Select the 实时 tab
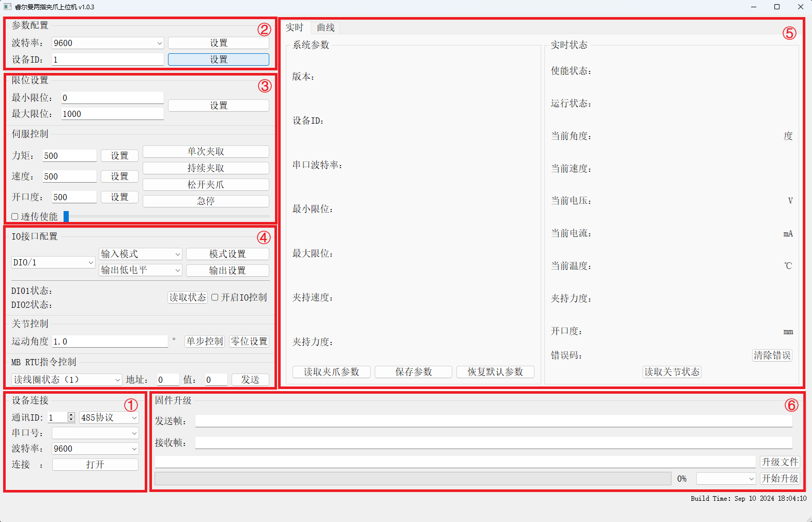The width and height of the screenshot is (812, 522). (295, 28)
